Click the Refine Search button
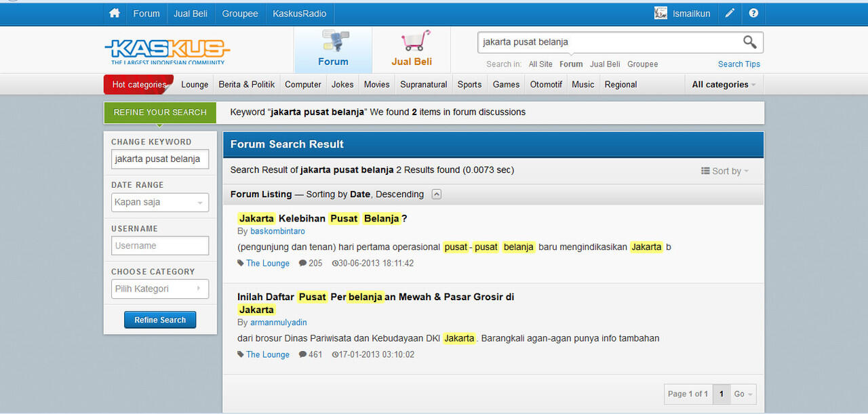Viewport: 868px width, 414px height. point(160,320)
